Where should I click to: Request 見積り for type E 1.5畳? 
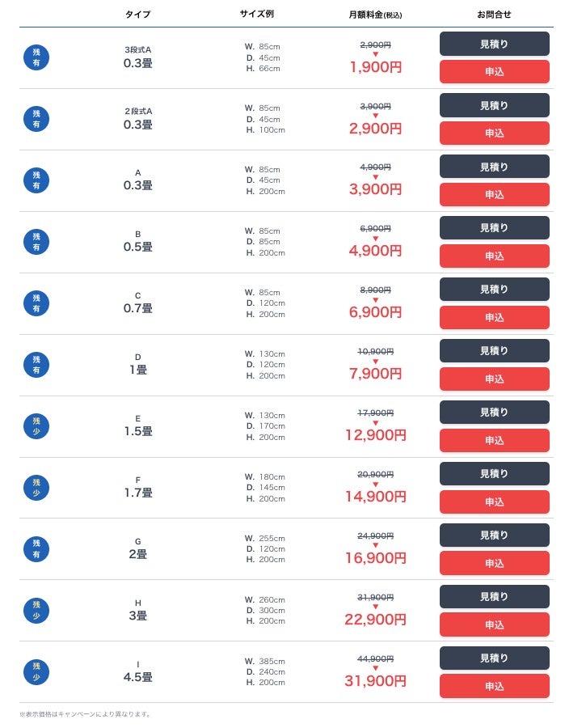click(494, 413)
